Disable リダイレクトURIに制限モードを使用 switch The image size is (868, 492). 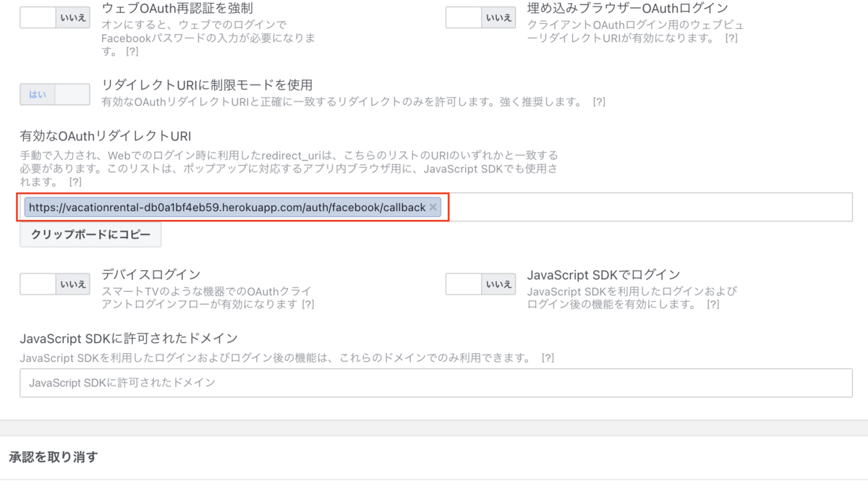coord(55,94)
